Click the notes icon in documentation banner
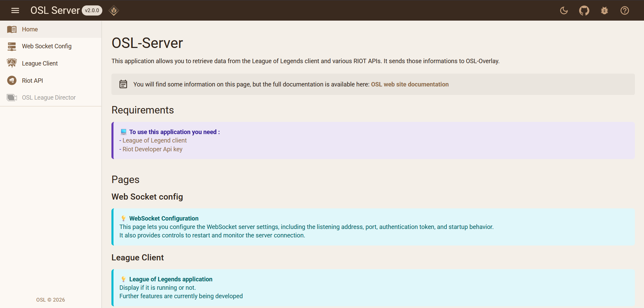 coord(123,84)
